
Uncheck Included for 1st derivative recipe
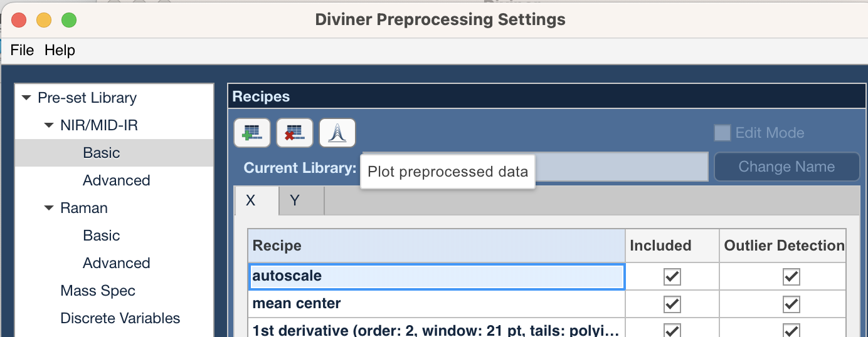pyautogui.click(x=672, y=330)
